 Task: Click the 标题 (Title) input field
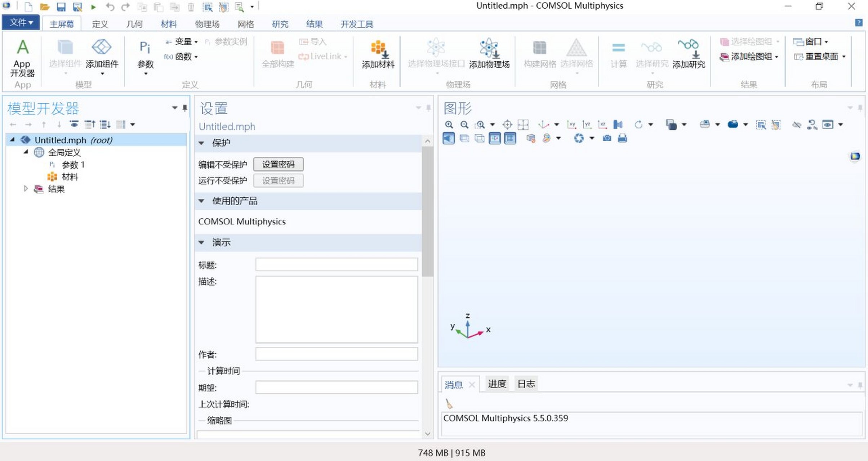click(x=337, y=265)
